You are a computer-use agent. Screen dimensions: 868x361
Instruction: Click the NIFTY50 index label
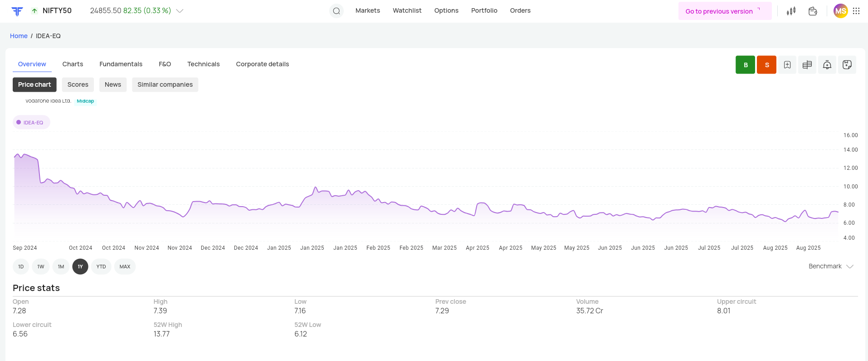[57, 10]
